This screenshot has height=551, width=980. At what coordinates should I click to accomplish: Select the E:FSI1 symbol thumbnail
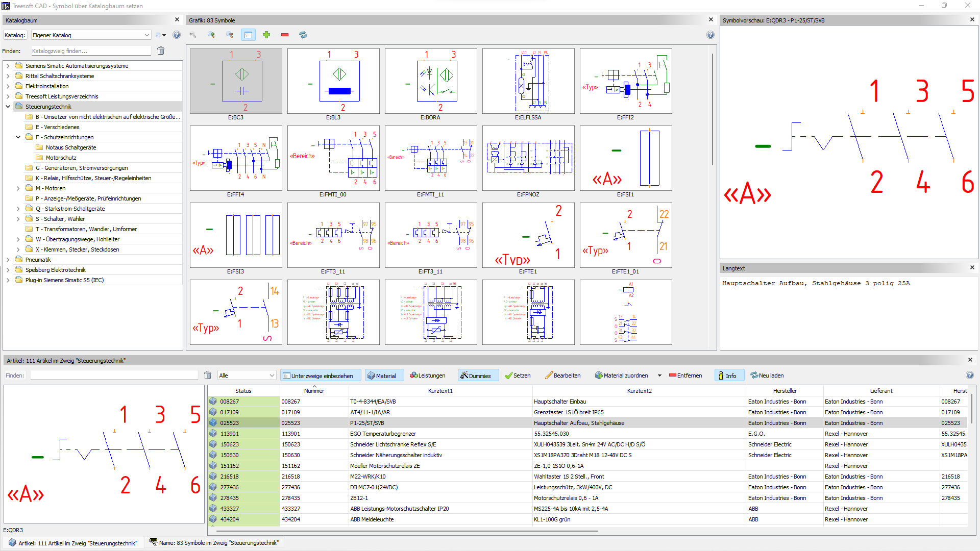(x=625, y=159)
